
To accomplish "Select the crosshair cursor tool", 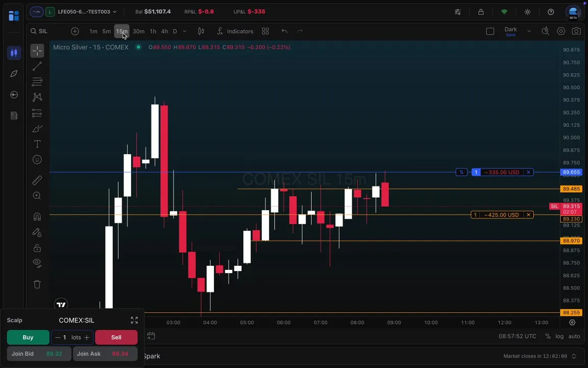I will coord(37,51).
